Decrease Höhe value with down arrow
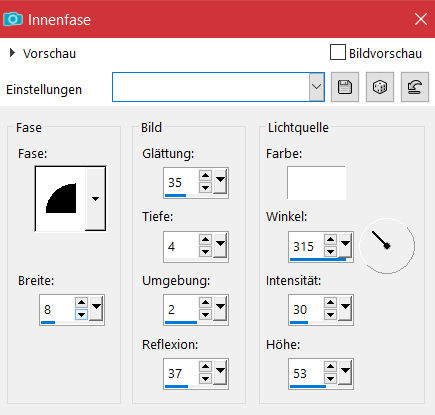The image size is (435, 415). (x=330, y=379)
